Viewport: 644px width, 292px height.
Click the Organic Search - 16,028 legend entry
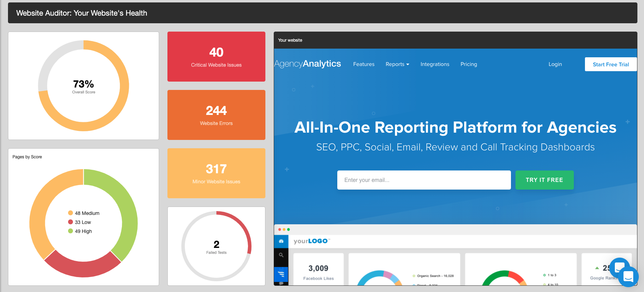(x=433, y=276)
